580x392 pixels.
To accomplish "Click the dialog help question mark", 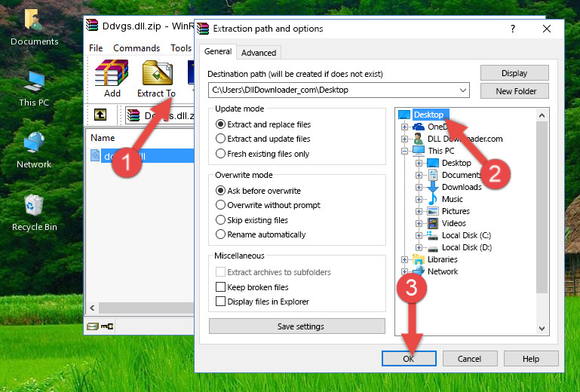I will [x=513, y=29].
